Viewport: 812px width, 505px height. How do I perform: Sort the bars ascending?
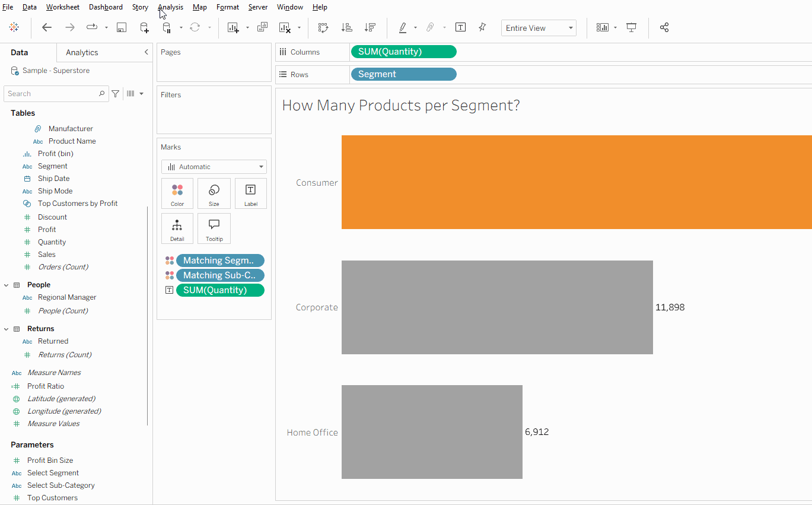point(347,27)
